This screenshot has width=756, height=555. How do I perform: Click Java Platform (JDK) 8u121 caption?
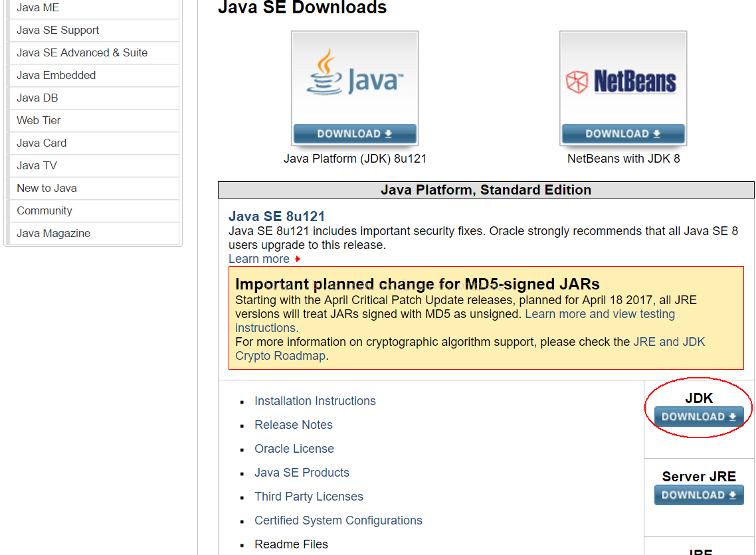coord(355,159)
